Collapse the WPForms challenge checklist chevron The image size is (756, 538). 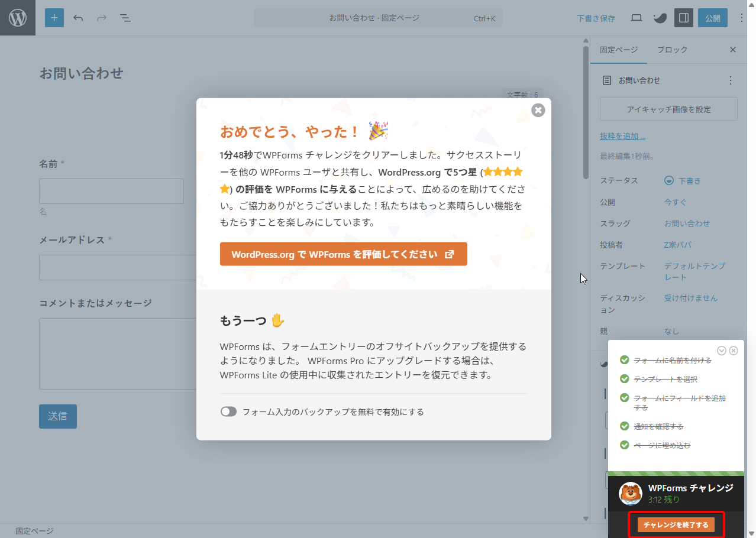click(722, 351)
